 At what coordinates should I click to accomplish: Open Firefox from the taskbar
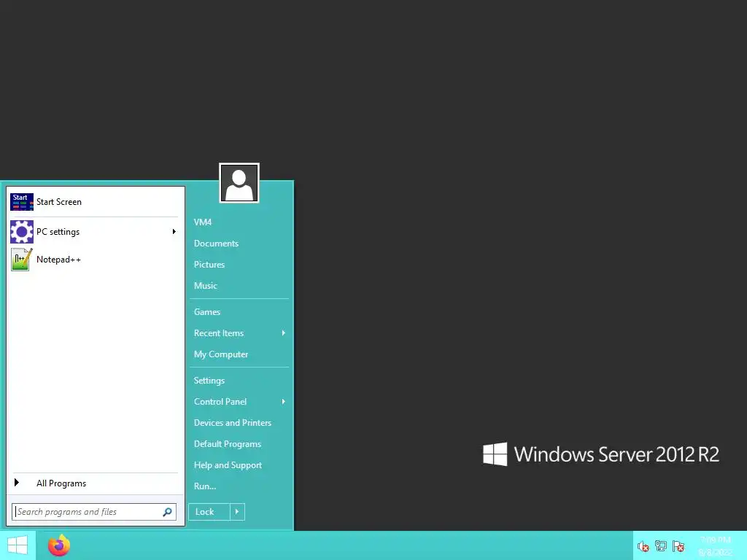click(59, 545)
